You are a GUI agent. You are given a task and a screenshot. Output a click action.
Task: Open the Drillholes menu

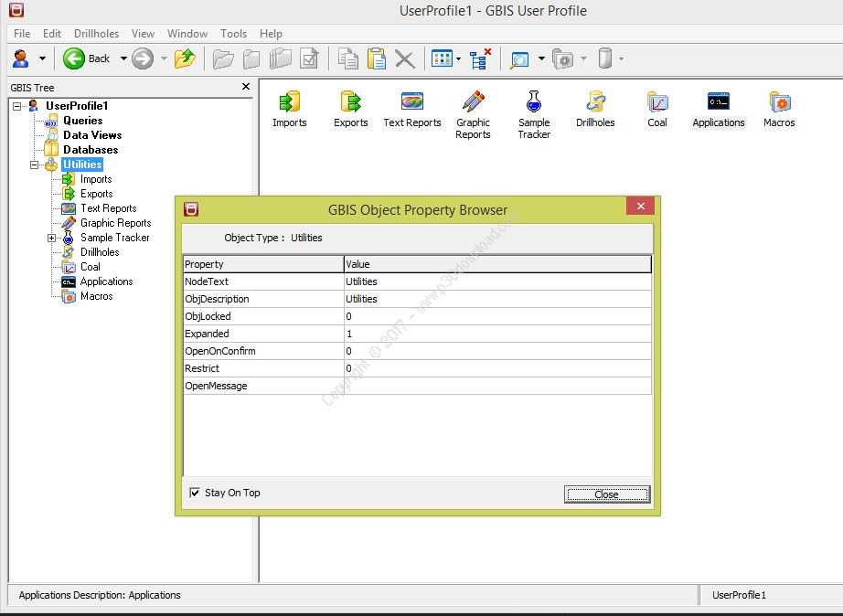point(96,33)
